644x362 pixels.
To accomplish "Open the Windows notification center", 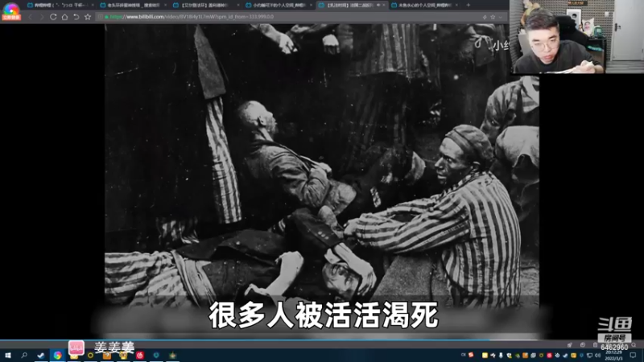I will click(x=633, y=355).
